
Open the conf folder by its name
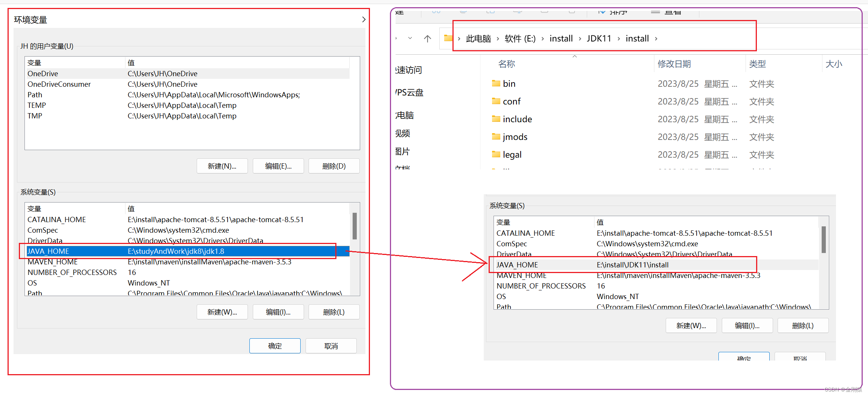point(512,101)
